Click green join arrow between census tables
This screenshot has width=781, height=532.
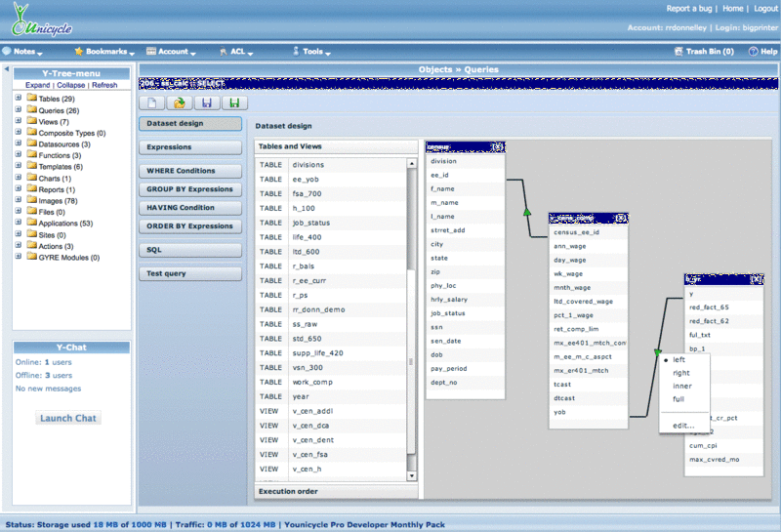coord(527,210)
